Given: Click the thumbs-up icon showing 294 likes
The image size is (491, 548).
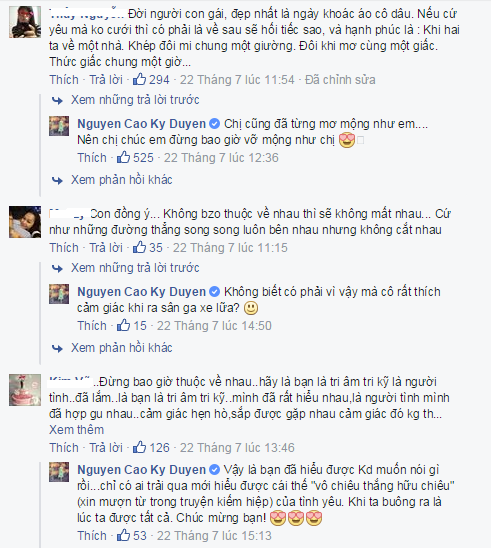Looking at the screenshot, I should pos(139,79).
